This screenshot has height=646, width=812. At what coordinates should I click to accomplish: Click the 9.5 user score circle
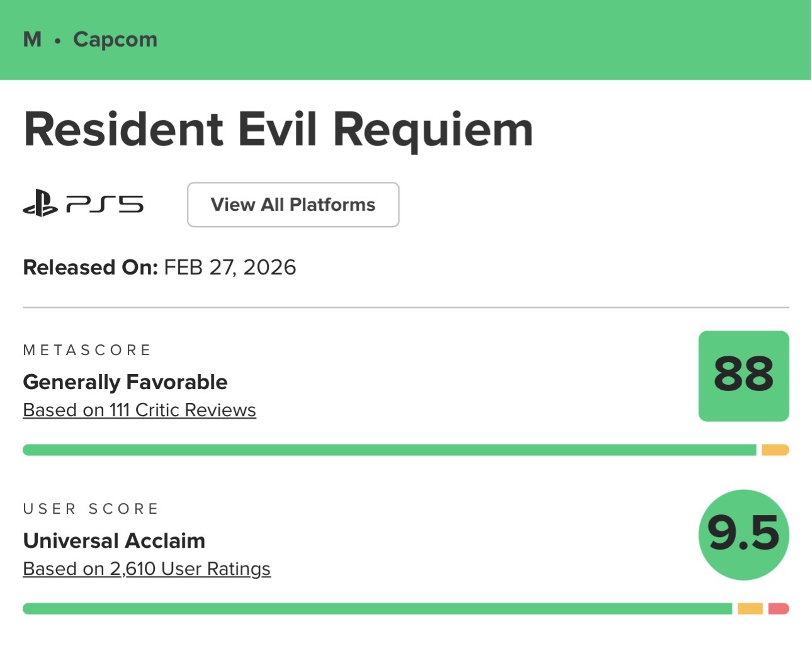[743, 535]
